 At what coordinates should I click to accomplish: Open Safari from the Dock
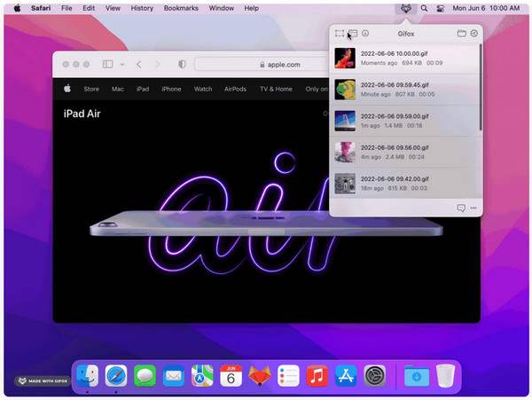coord(116,376)
